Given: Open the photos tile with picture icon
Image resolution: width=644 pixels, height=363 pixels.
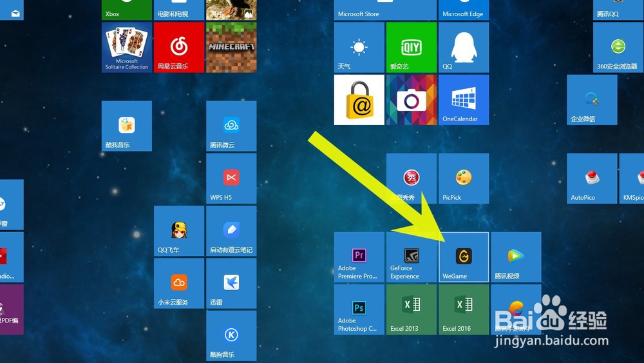Looking at the screenshot, I should click(x=231, y=10).
